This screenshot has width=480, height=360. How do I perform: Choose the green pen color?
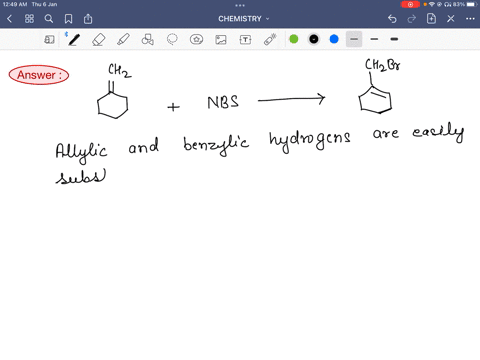294,39
